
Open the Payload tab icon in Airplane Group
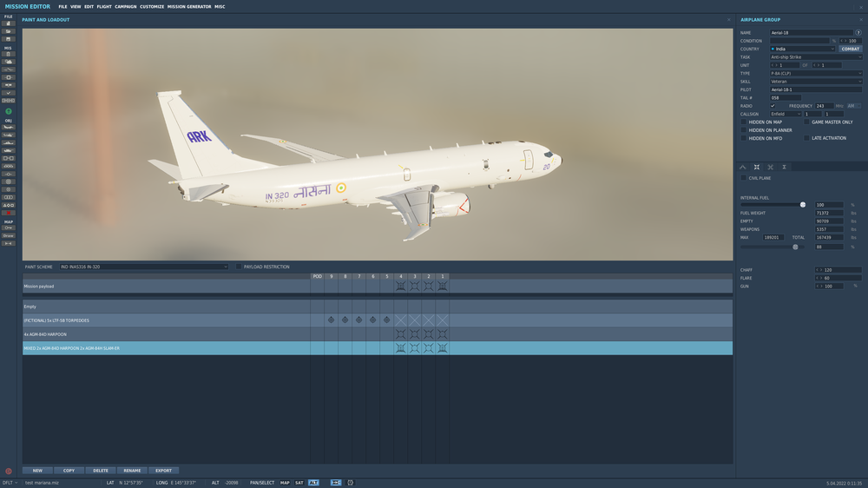point(757,167)
